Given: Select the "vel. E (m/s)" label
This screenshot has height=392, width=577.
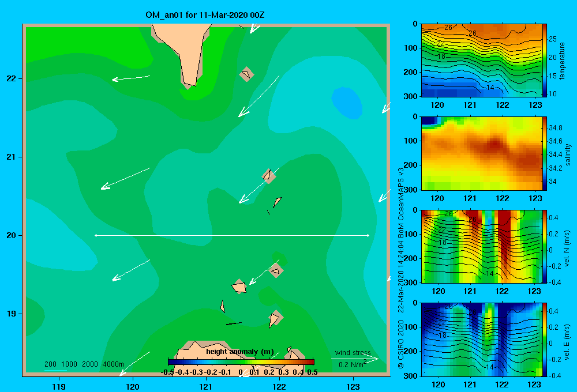Looking at the screenshot, I should click(x=567, y=342).
